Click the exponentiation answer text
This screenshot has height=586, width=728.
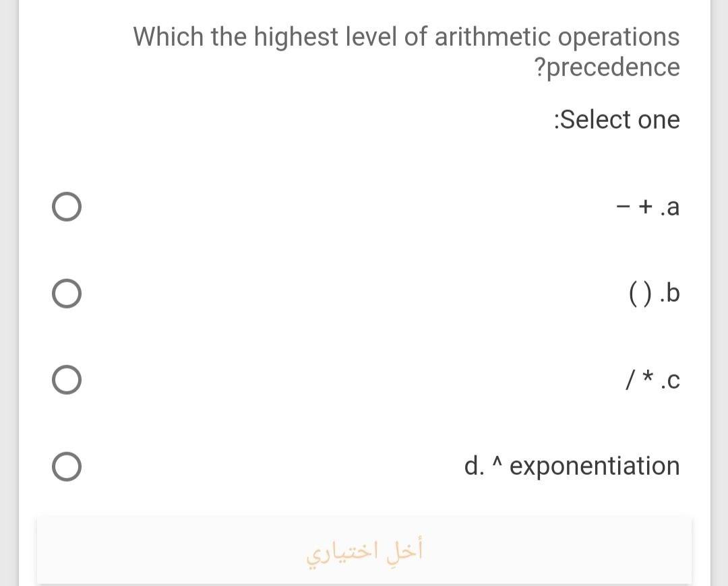(572, 465)
